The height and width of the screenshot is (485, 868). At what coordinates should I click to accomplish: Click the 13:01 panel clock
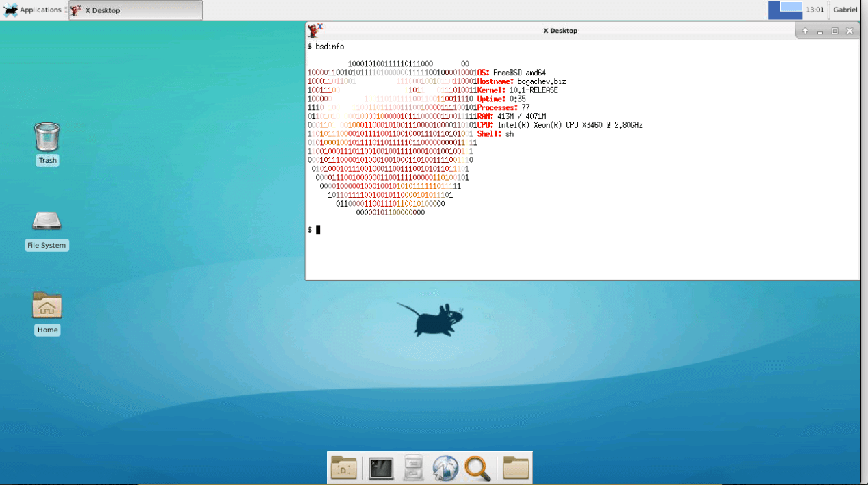[815, 10]
